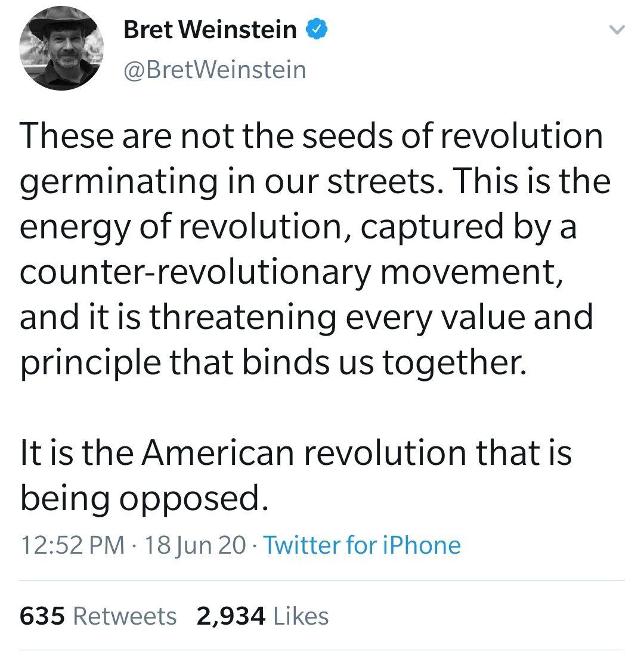
Task: Expand the tweet options chevron
Action: pos(617,30)
